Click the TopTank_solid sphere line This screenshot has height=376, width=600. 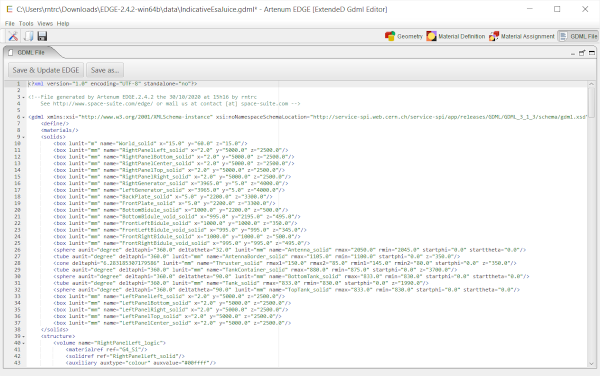tap(287, 290)
